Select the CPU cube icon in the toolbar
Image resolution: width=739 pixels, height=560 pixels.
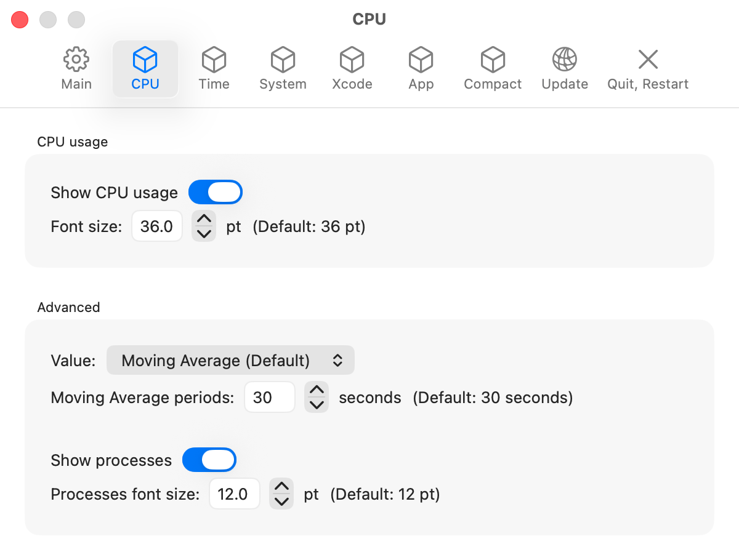145,68
